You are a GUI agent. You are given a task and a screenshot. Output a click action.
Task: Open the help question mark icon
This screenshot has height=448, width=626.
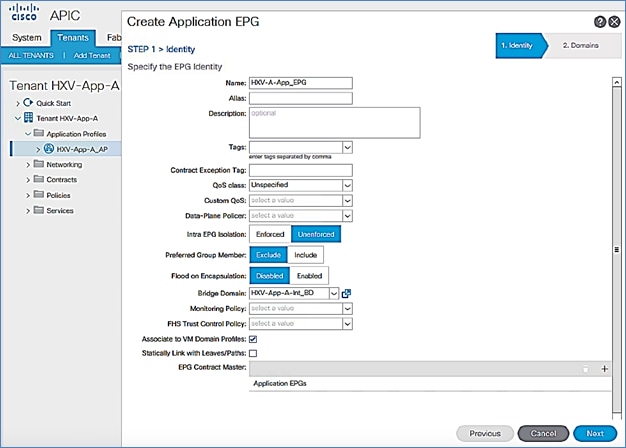pyautogui.click(x=600, y=22)
